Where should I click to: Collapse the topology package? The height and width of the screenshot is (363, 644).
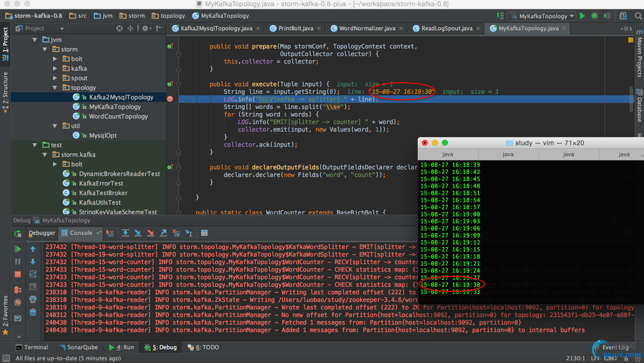pyautogui.click(x=55, y=88)
